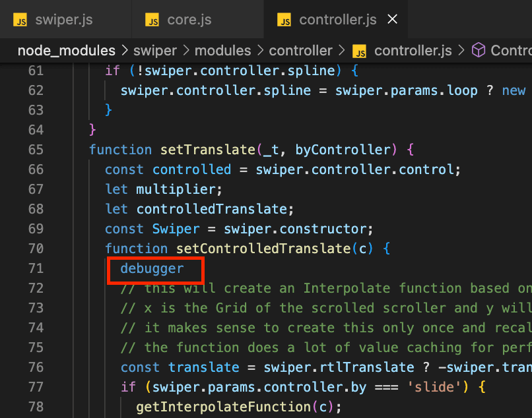Place cursor on the debugger statement
This screenshot has height=418, width=532.
152,268
